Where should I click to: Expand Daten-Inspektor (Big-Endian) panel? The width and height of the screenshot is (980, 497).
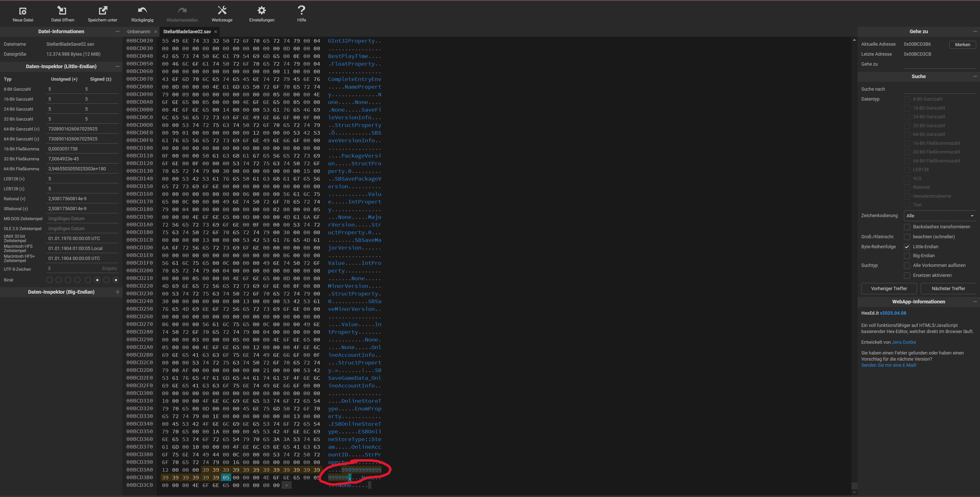(118, 292)
